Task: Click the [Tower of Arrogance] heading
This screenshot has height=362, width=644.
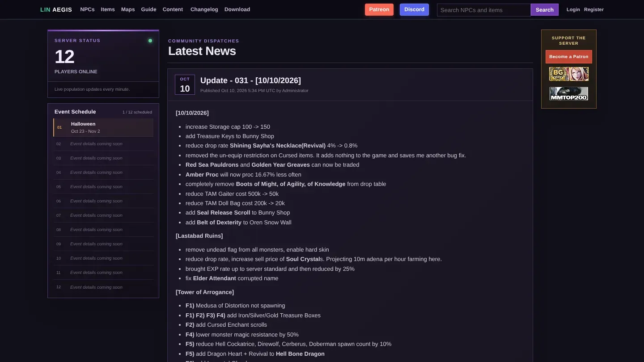Action: pos(205,292)
